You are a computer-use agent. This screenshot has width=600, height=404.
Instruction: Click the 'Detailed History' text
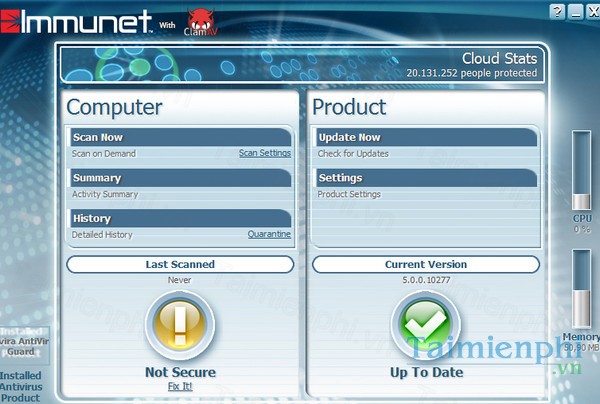(x=102, y=235)
